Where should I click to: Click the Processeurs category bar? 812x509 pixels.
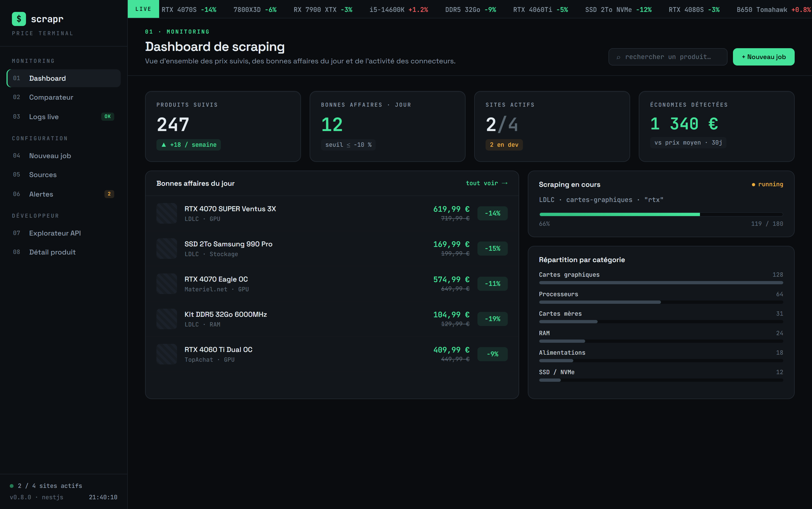click(661, 302)
